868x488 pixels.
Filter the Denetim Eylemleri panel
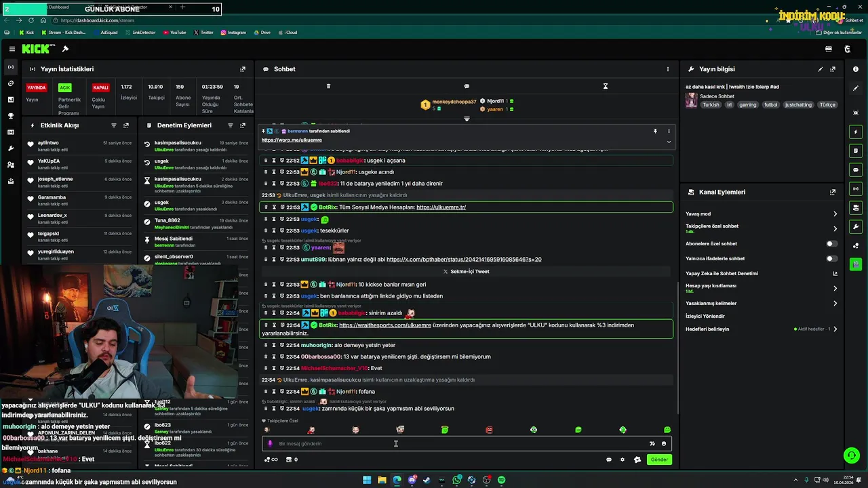tap(231, 125)
